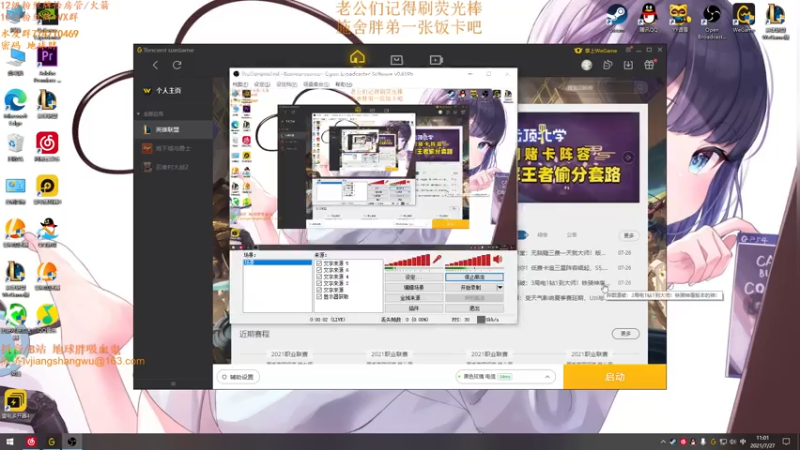Click the WeGame search box
Viewport: 800px width, 450px height.
[605, 88]
